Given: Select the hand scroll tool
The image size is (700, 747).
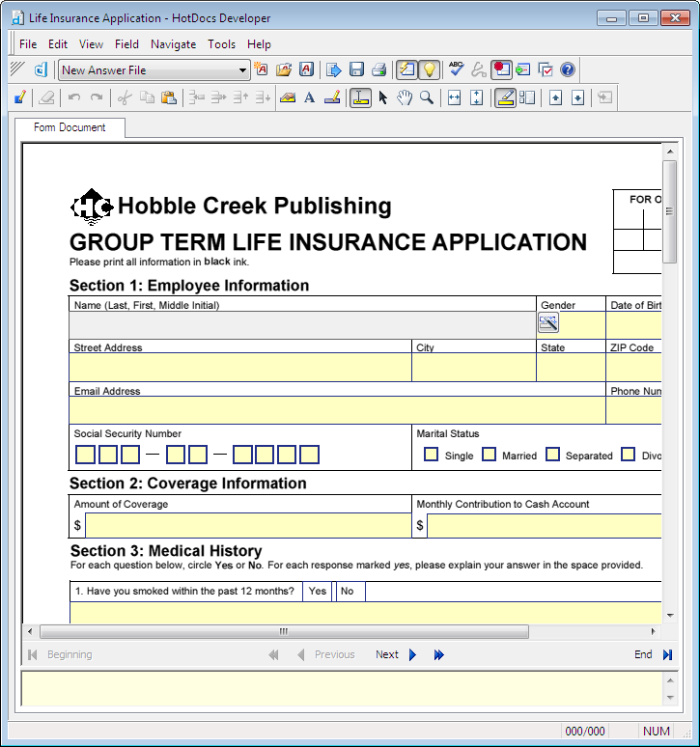Looking at the screenshot, I should pos(405,97).
